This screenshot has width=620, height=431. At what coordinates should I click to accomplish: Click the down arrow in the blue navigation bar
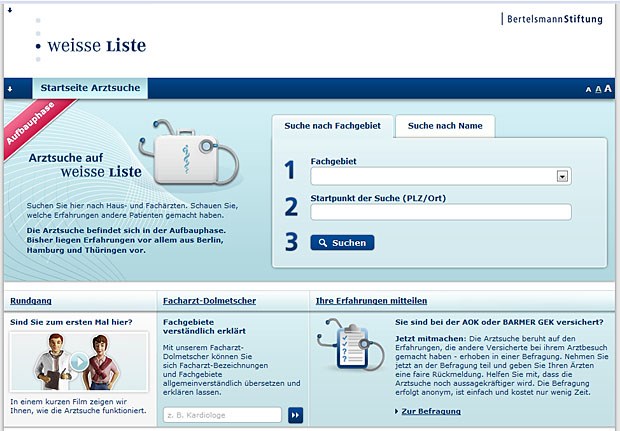pos(10,89)
